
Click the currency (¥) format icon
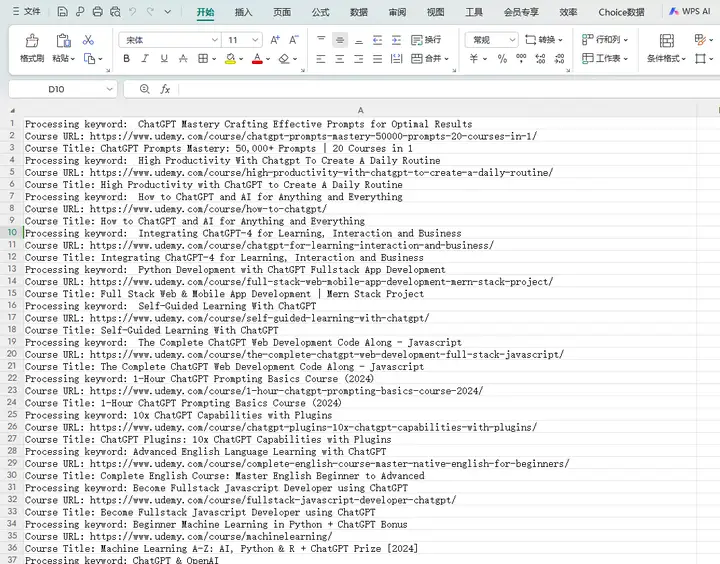(474, 58)
